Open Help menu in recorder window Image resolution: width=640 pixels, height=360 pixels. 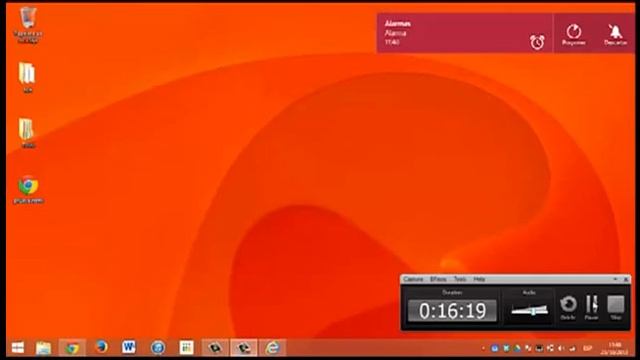point(479,279)
